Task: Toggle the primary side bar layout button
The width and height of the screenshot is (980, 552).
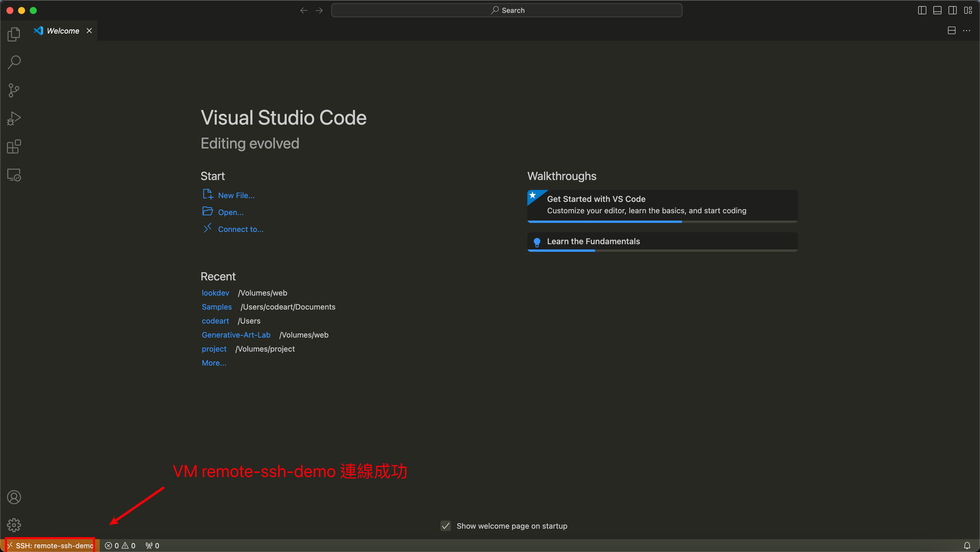Action: (922, 10)
